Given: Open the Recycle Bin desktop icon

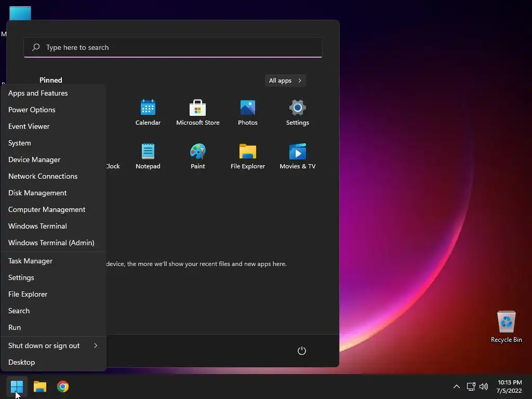Looking at the screenshot, I should 506,327.
